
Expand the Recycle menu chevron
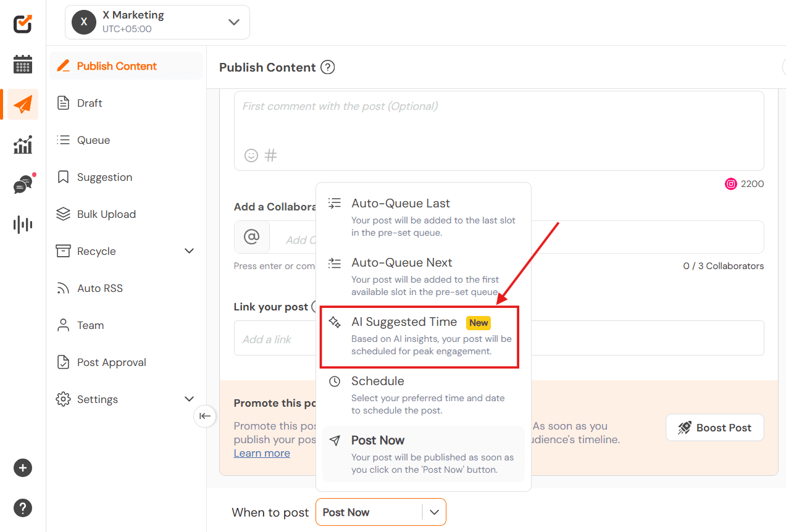[x=190, y=251]
